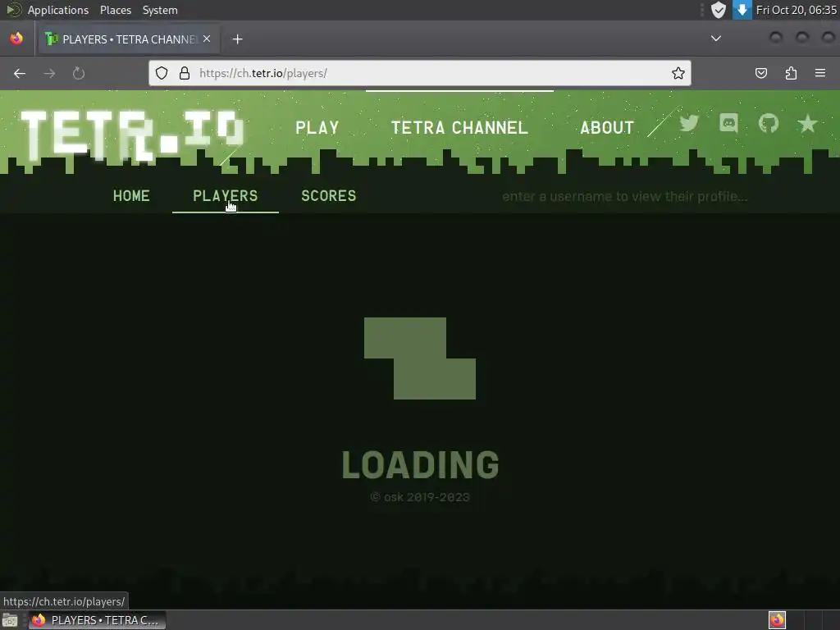Open TETRA CHANNEL nav link

click(x=459, y=127)
